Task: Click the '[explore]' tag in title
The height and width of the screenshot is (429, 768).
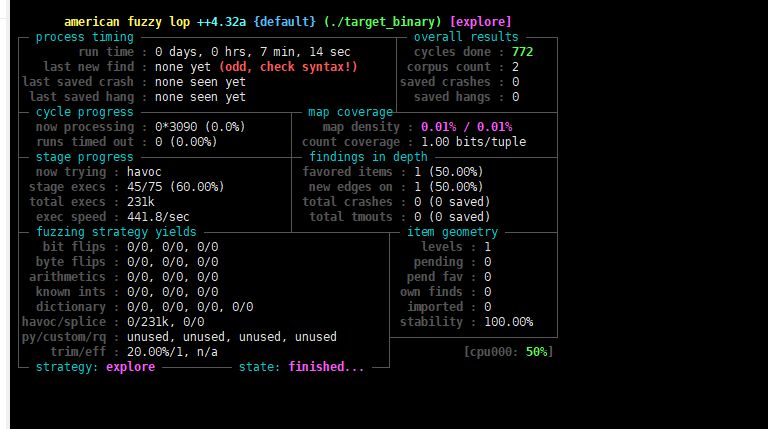Action: [x=480, y=22]
